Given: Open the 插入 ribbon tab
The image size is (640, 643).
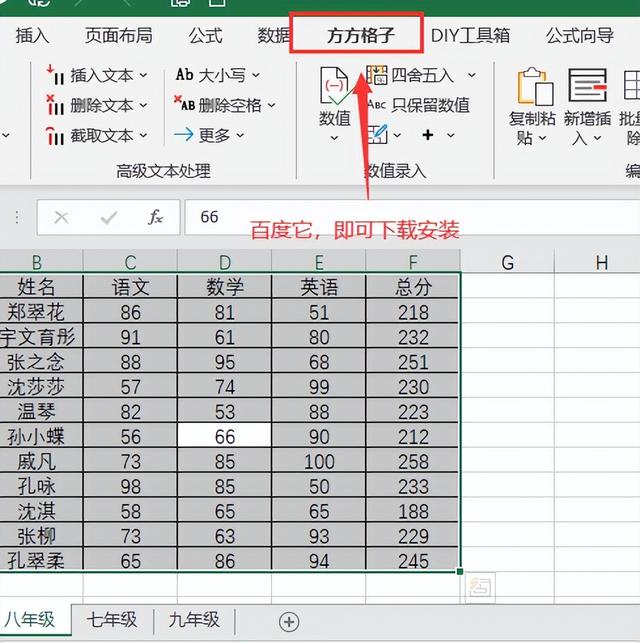Looking at the screenshot, I should (x=32, y=36).
